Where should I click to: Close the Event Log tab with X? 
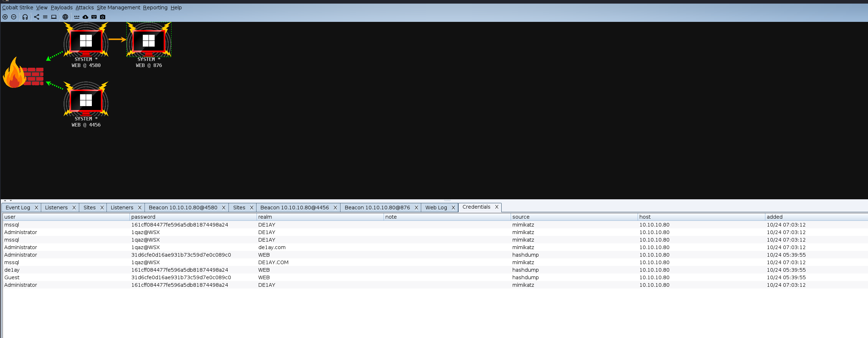[36, 208]
